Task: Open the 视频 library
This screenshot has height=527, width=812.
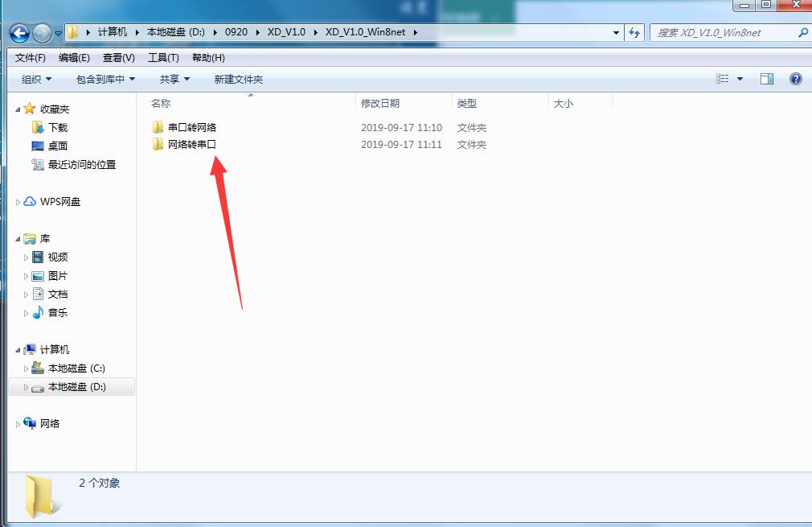Action: (50, 257)
